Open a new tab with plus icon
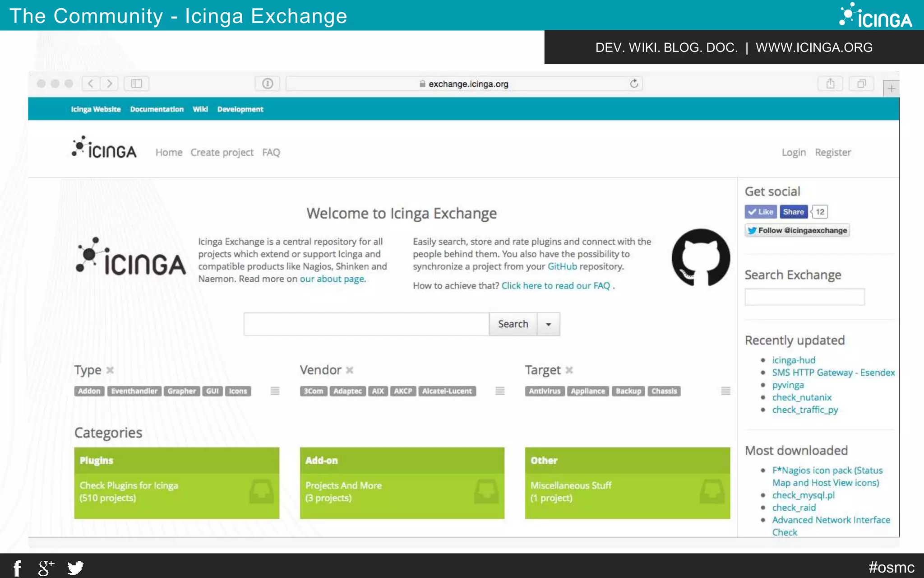 tap(891, 89)
